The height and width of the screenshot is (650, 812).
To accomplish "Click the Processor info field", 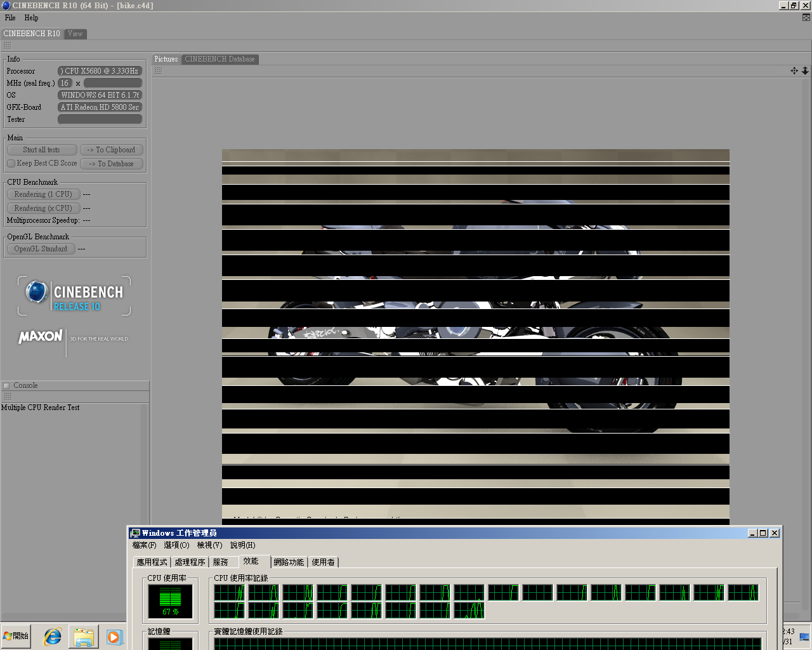I will [100, 71].
